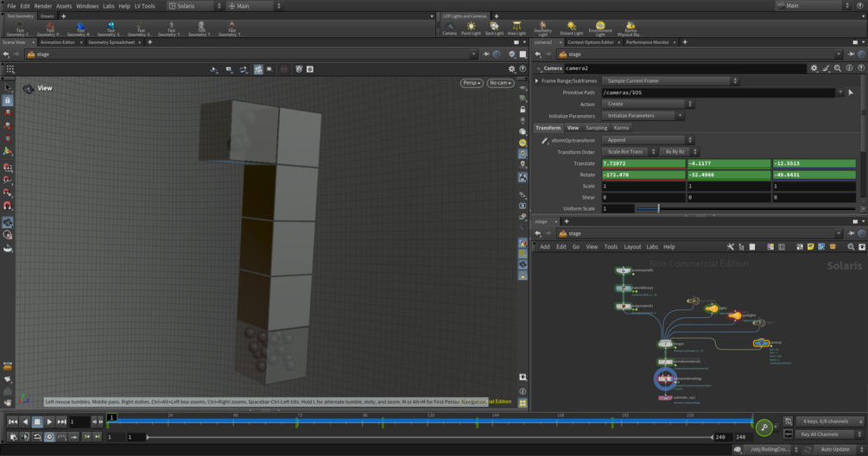The width and height of the screenshot is (868, 456).
Task: Open the Karma parameter tab
Action: [x=621, y=128]
